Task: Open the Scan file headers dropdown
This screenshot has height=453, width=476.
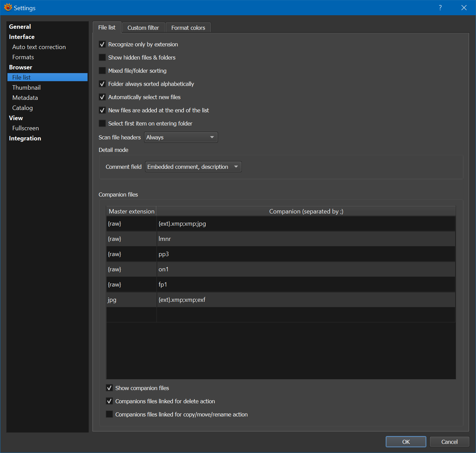Action: pos(181,137)
